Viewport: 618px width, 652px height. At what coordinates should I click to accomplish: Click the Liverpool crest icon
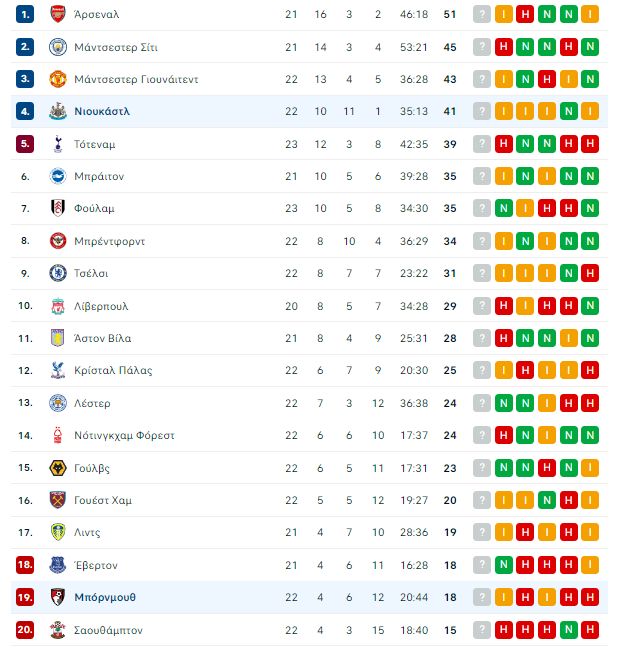(58, 306)
